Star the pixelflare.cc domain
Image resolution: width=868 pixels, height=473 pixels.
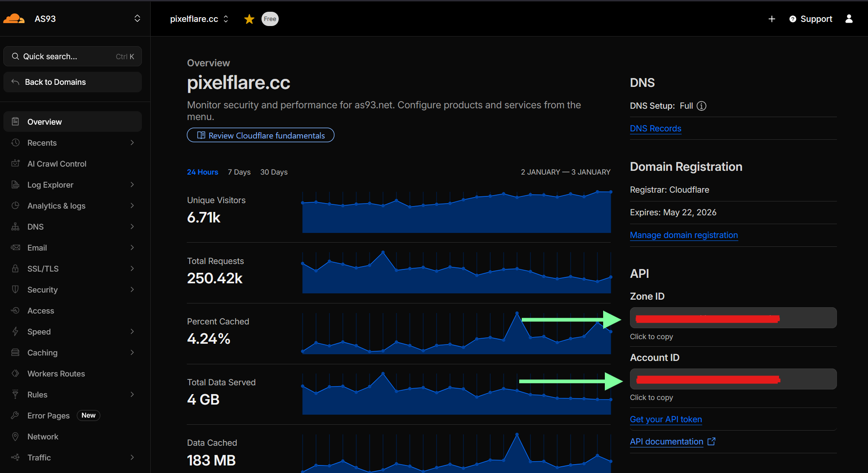tap(249, 19)
